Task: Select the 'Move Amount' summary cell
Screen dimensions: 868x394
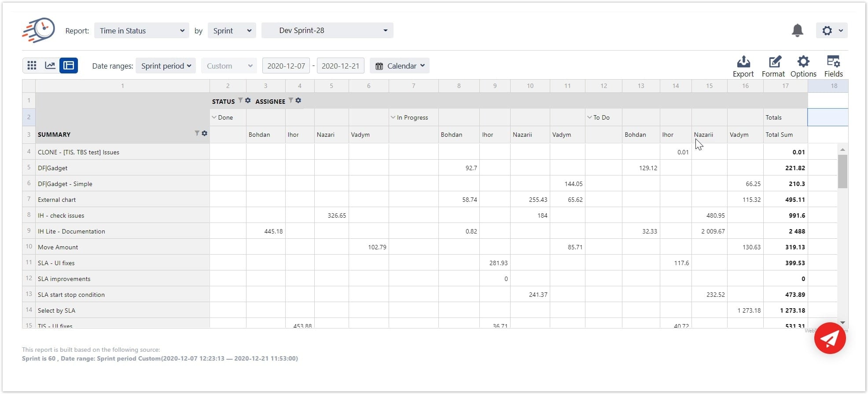Action: pyautogui.click(x=122, y=247)
